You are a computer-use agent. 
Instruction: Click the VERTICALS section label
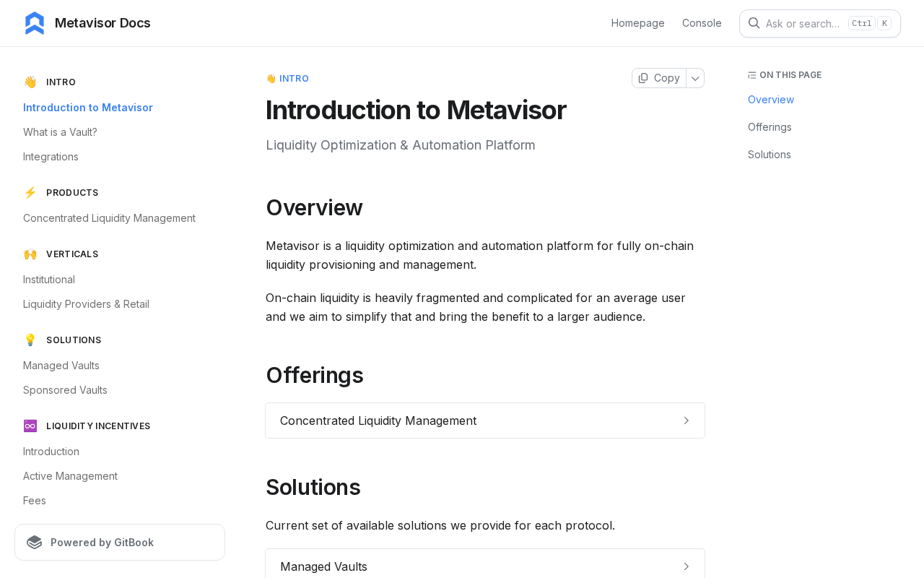(x=72, y=254)
